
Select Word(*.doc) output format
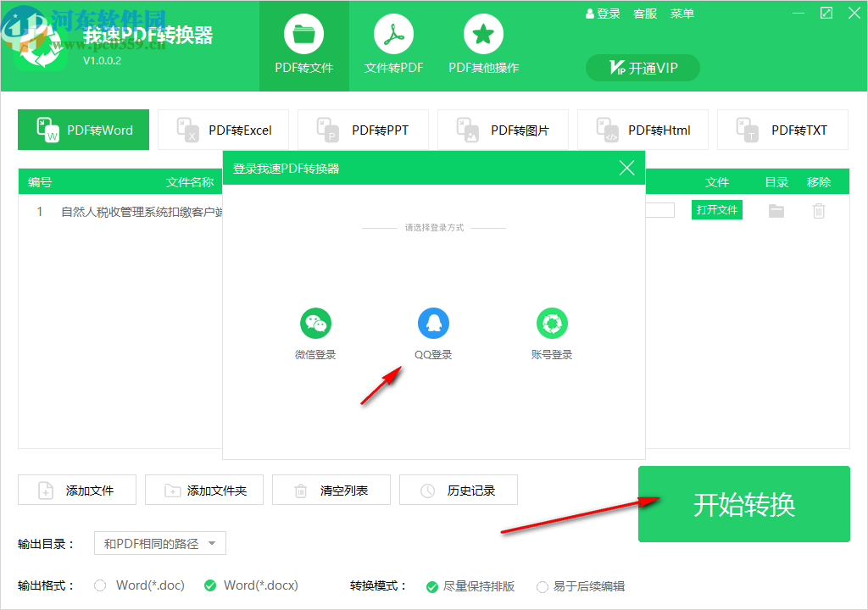coord(99,585)
